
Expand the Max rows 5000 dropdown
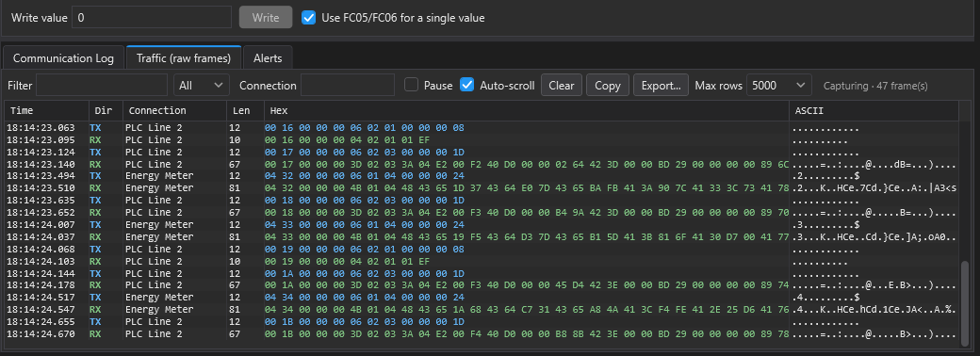(x=778, y=85)
